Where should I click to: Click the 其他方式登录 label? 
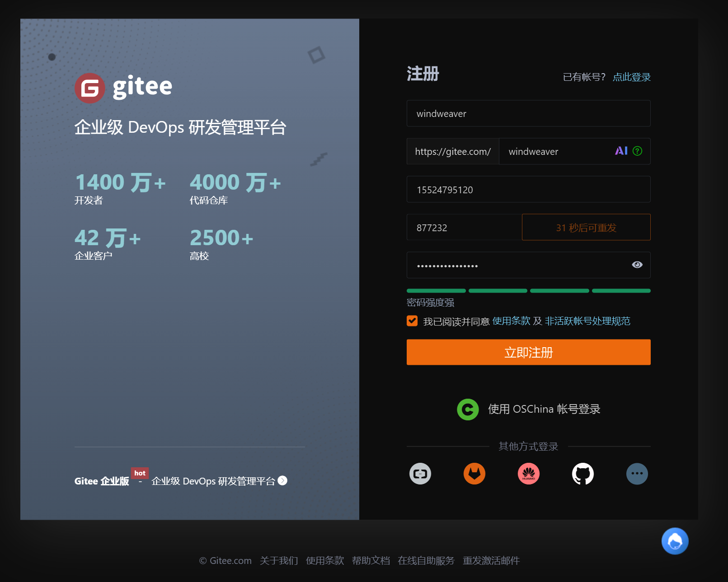click(x=529, y=447)
